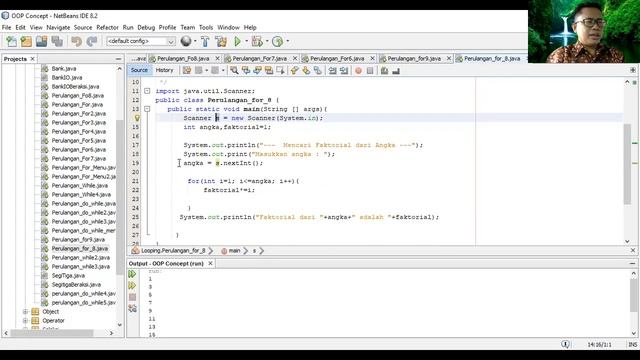Open the Tools menu
This screenshot has height=360, width=640.
[206, 27]
